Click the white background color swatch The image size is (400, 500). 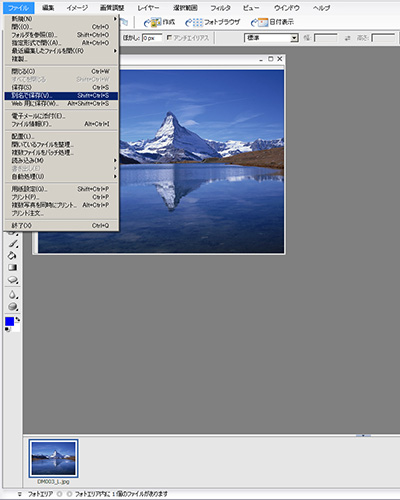tap(16, 328)
